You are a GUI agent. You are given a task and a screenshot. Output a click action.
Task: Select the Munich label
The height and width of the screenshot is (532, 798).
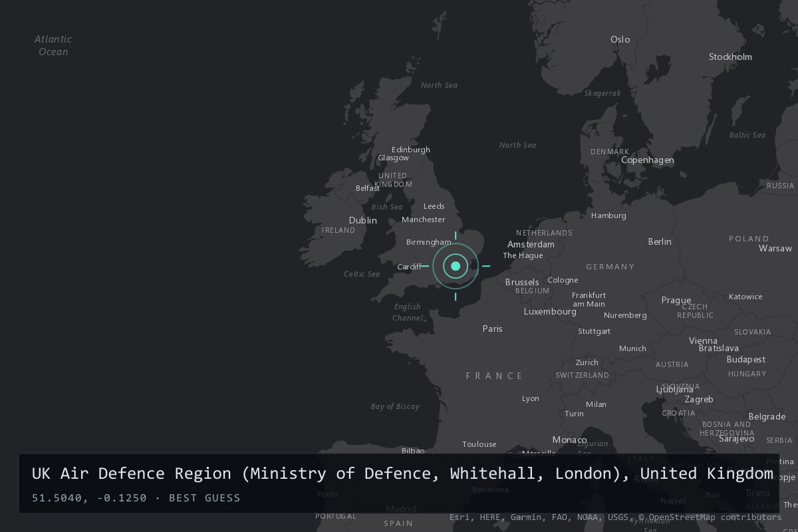pyautogui.click(x=632, y=348)
